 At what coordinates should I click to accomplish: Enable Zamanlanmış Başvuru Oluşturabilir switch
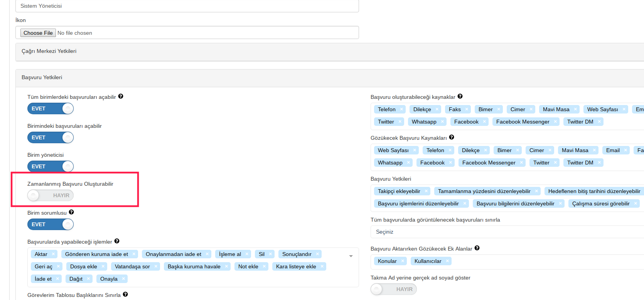pos(51,195)
